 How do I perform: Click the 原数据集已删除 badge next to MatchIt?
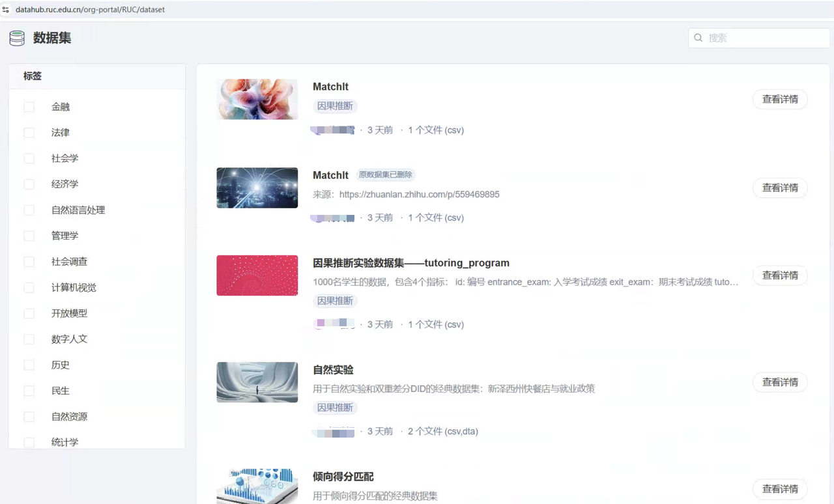click(385, 175)
